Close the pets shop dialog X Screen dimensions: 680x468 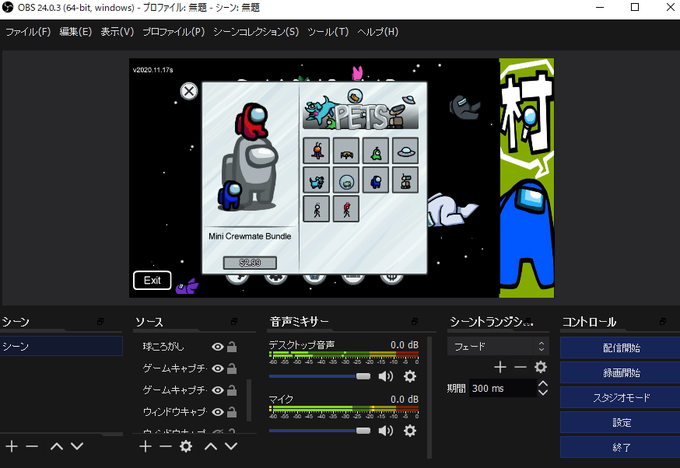tap(189, 91)
